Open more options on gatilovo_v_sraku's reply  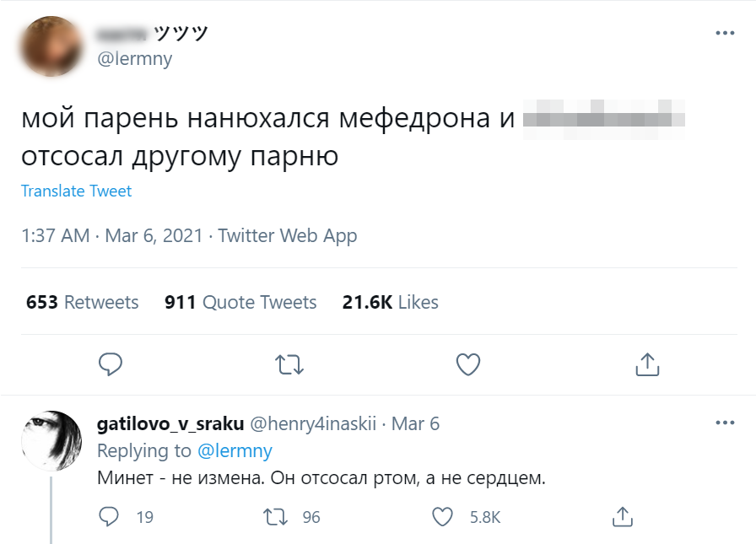[x=725, y=423]
